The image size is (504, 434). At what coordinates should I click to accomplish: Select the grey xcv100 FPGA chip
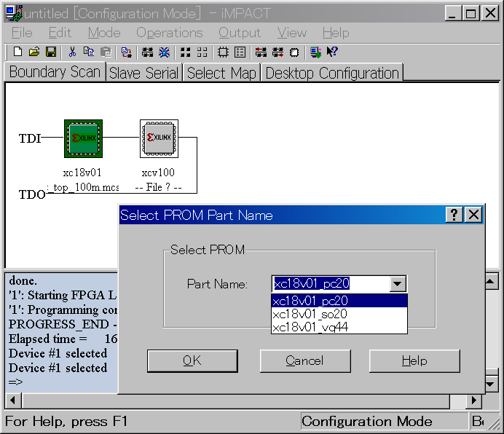coord(159,138)
